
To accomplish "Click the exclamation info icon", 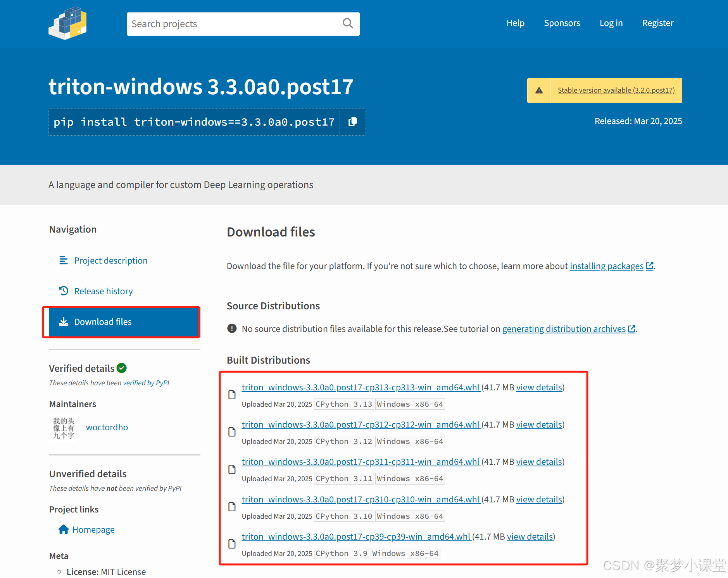I will [x=232, y=328].
